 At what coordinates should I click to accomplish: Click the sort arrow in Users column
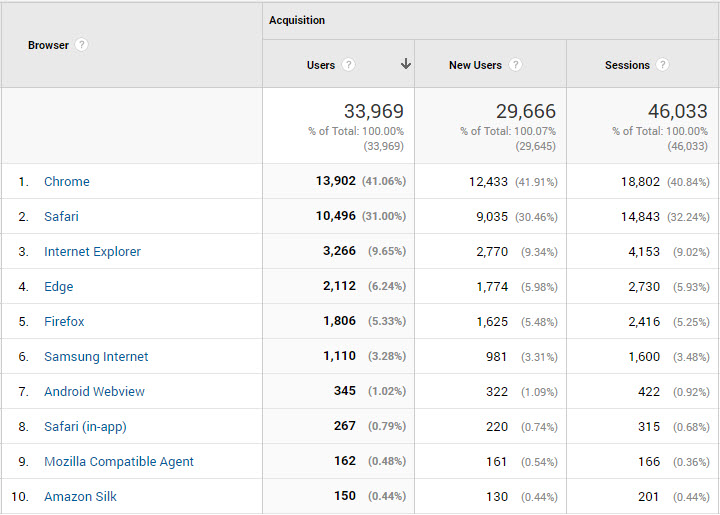pyautogui.click(x=405, y=64)
